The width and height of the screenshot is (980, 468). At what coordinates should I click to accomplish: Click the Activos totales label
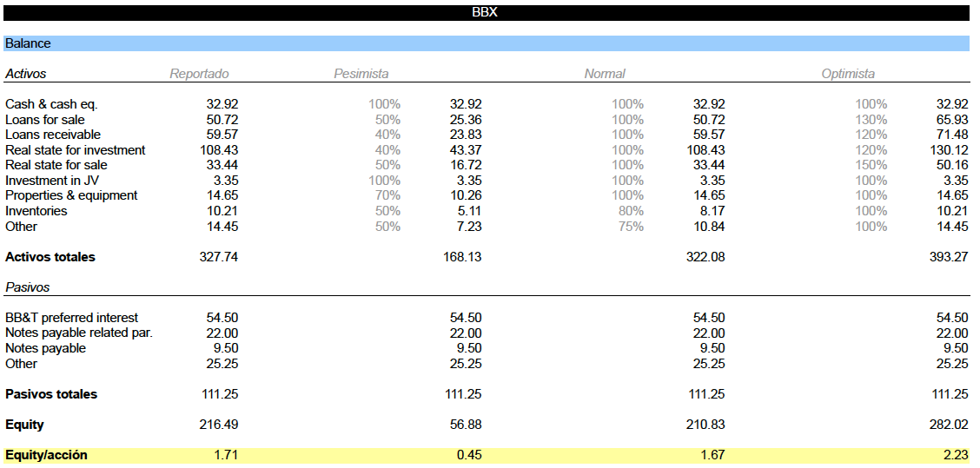50,257
